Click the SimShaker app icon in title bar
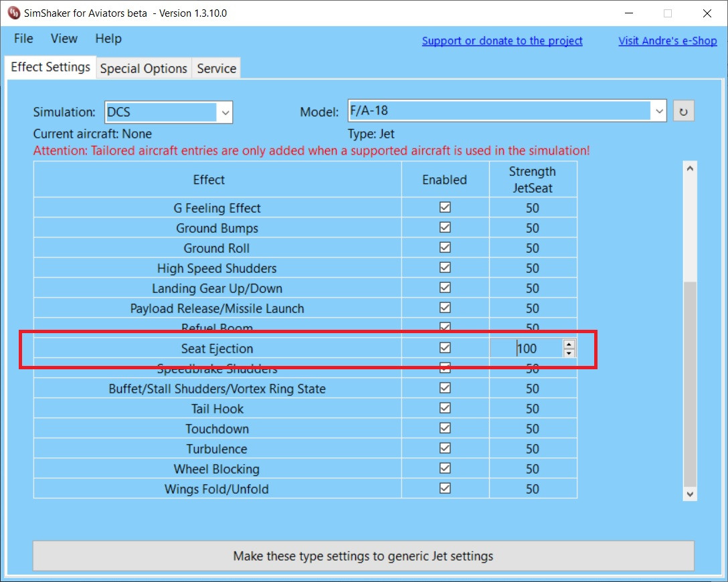 [x=14, y=13]
